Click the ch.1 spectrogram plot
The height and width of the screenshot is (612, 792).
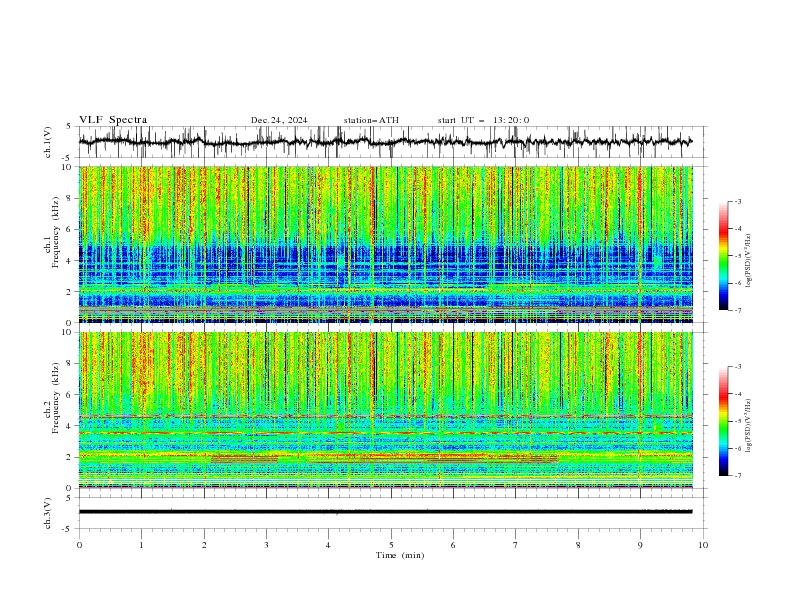point(385,244)
